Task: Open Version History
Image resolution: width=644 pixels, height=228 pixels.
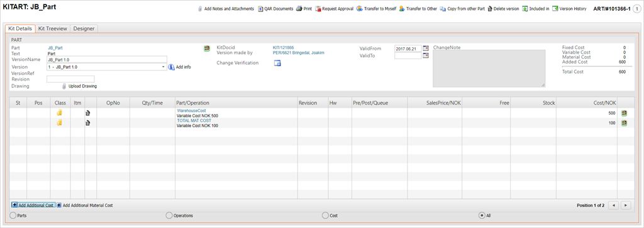Action: click(x=570, y=9)
